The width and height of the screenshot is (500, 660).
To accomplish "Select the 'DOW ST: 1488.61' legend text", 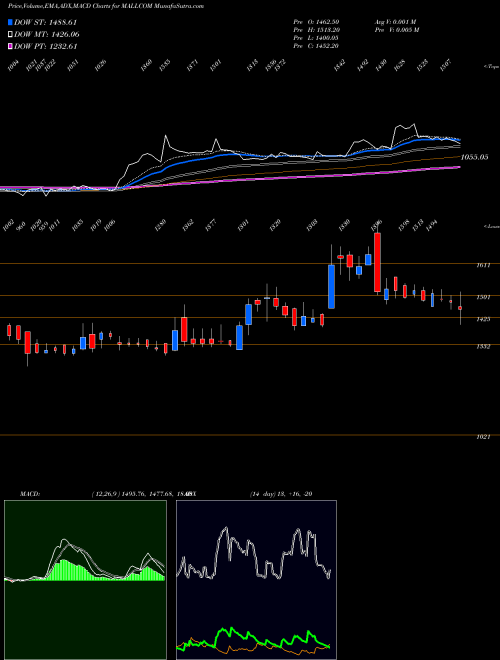I will [x=45, y=22].
